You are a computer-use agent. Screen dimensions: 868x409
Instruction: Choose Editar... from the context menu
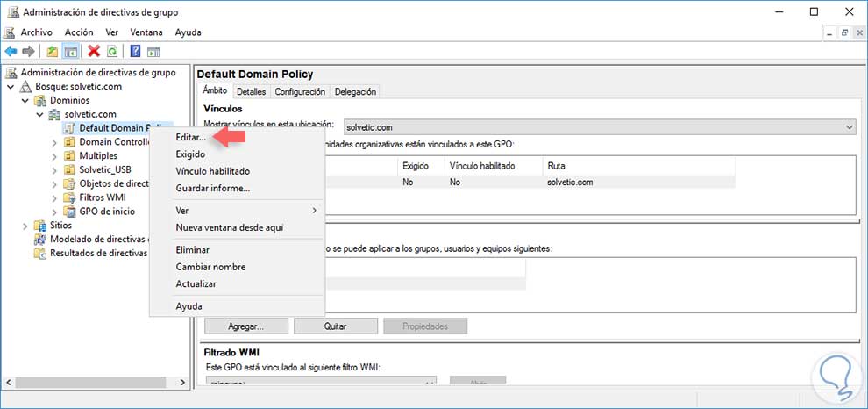pyautogui.click(x=190, y=138)
